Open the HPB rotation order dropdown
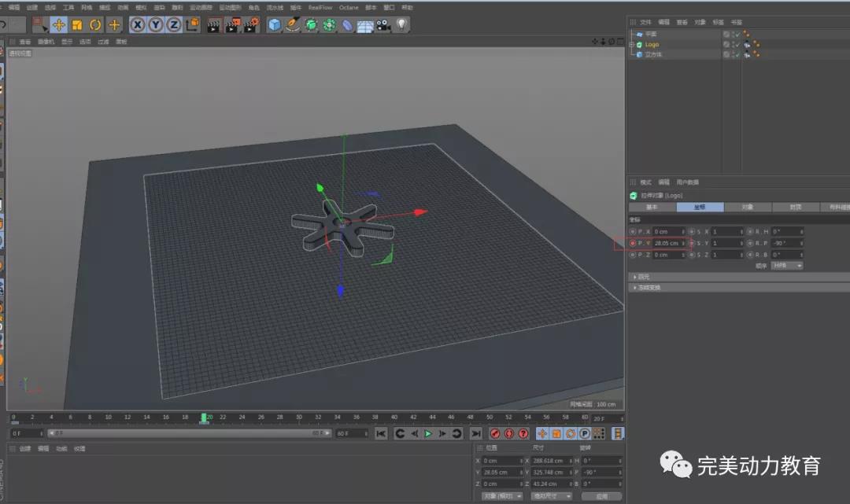850x504 pixels. point(787,266)
